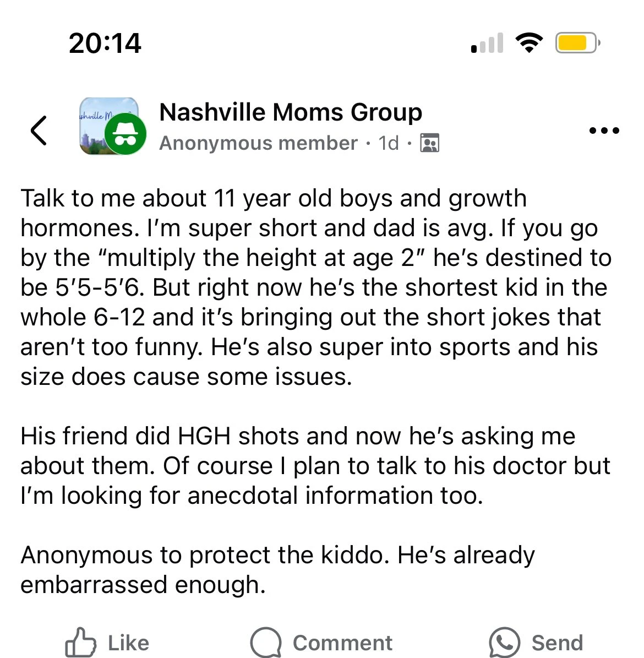Tap the yellow battery indicator
The image size is (644, 658).
tap(577, 43)
